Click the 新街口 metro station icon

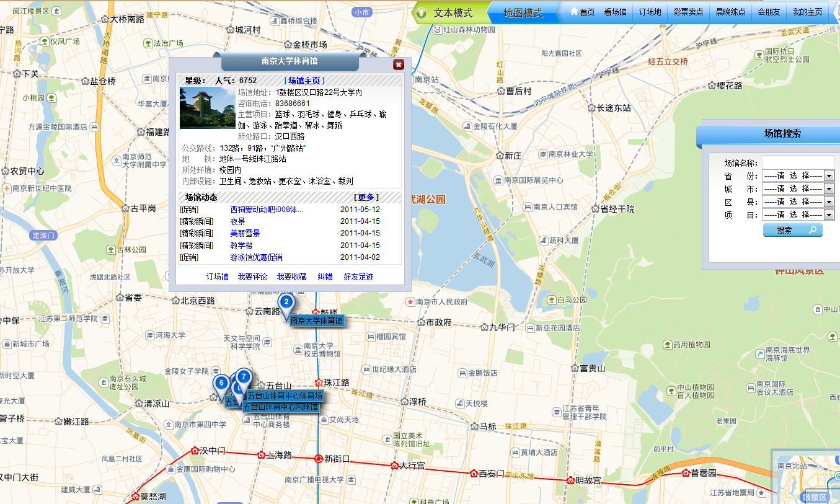click(318, 459)
